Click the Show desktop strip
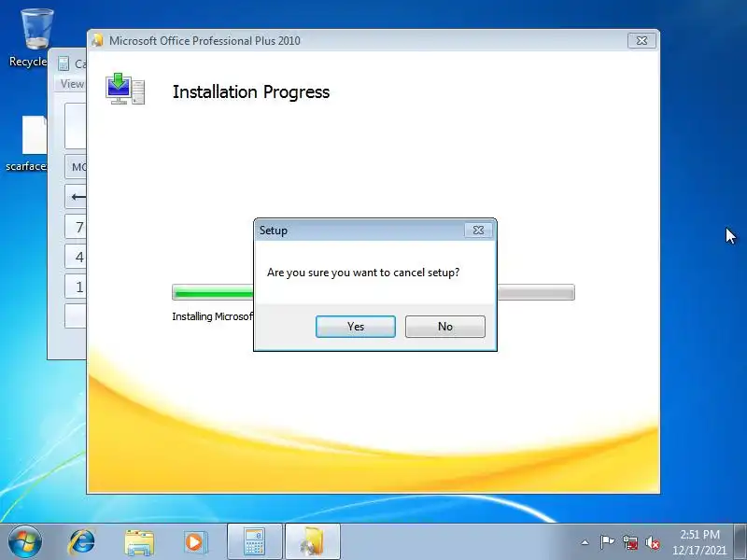This screenshot has width=747, height=560. click(x=740, y=541)
